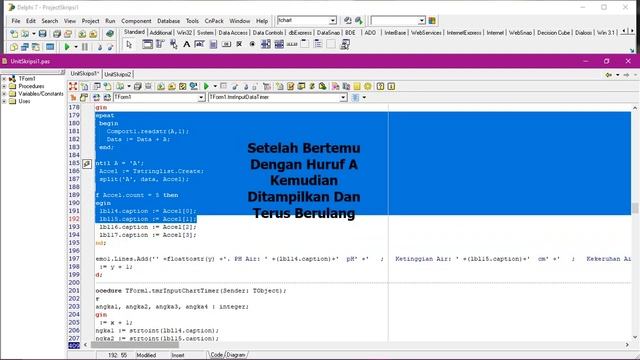Screen dimensions: 640x360
Task: Select the MainMenu component
Action: coord(160,44)
